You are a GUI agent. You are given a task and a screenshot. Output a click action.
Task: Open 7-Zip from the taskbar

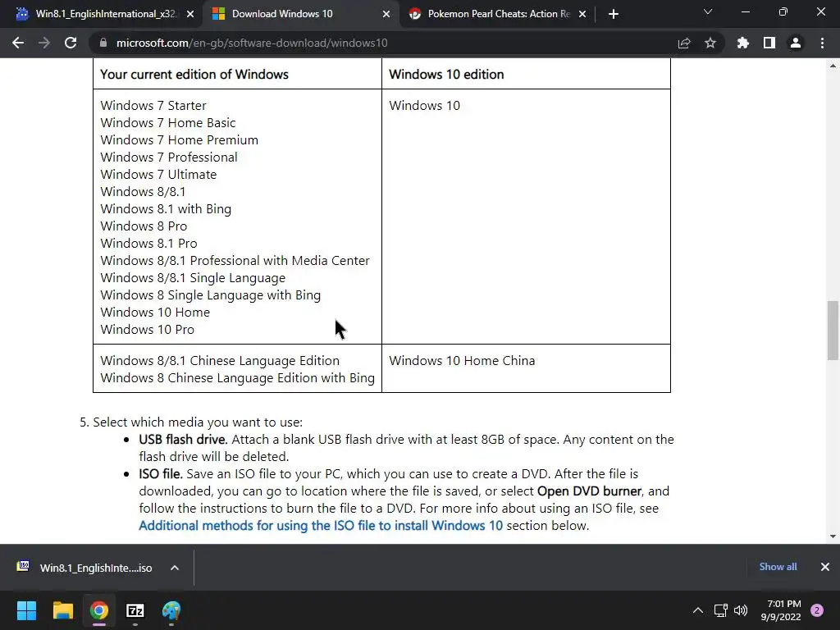135,610
